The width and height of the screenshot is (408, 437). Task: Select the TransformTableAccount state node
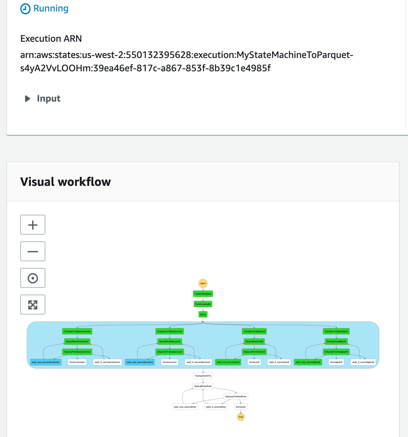coord(170,331)
